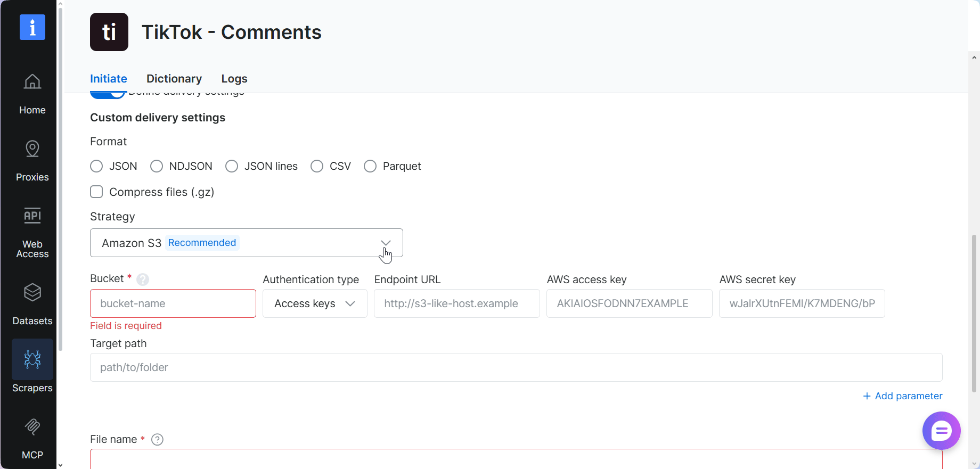The width and height of the screenshot is (980, 469).
Task: Open the Access keys authentication dropdown
Action: pyautogui.click(x=315, y=303)
